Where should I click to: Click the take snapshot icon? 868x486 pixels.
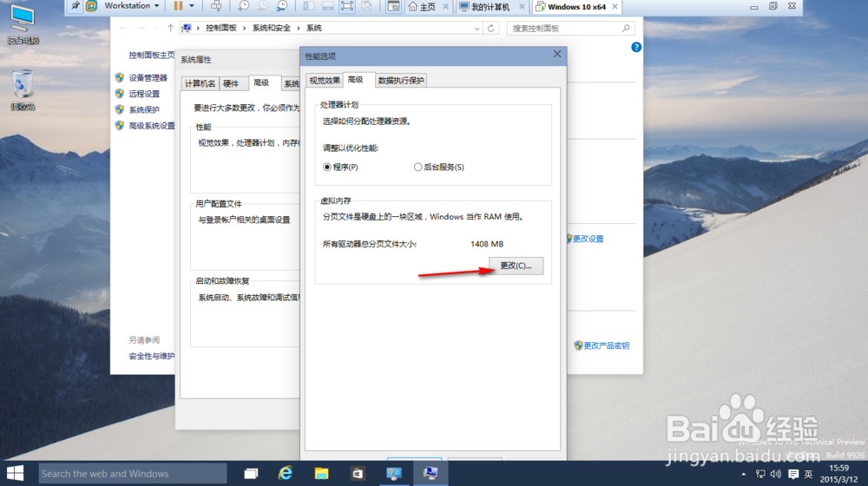coord(244,6)
